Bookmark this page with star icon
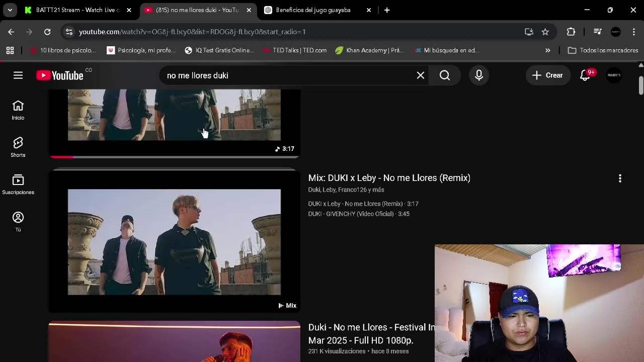 tap(545, 32)
